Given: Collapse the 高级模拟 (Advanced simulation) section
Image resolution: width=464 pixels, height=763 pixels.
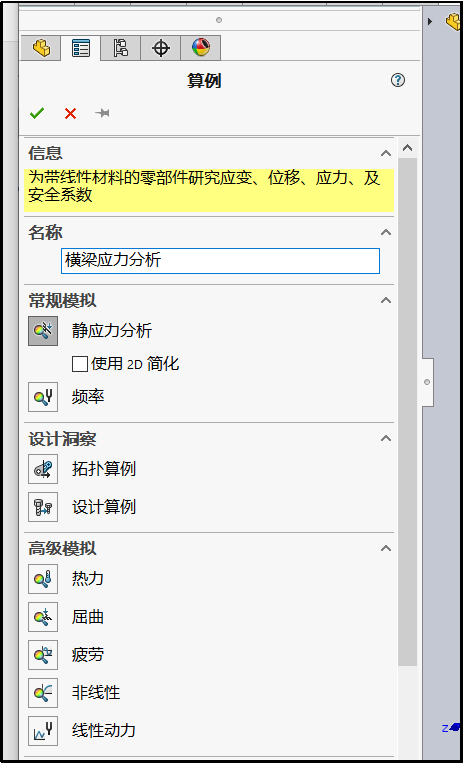Looking at the screenshot, I should pyautogui.click(x=386, y=548).
